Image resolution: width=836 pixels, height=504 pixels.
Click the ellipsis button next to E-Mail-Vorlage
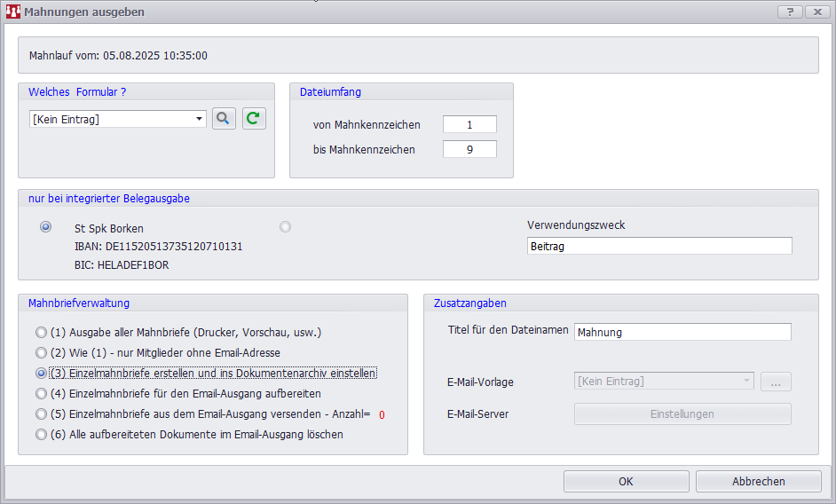tap(775, 382)
